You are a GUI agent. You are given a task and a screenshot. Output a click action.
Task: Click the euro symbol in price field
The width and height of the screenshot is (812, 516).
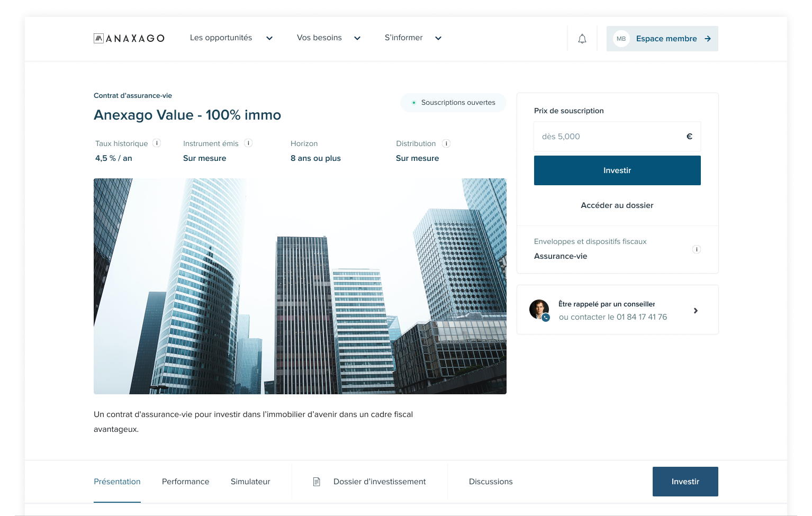coord(689,137)
